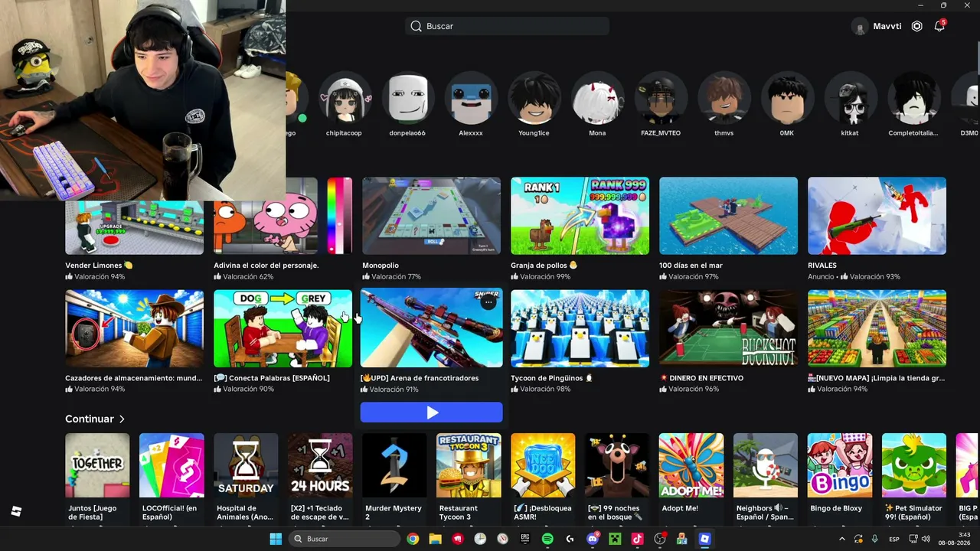Open chipitacoop friend avatar

(x=345, y=97)
